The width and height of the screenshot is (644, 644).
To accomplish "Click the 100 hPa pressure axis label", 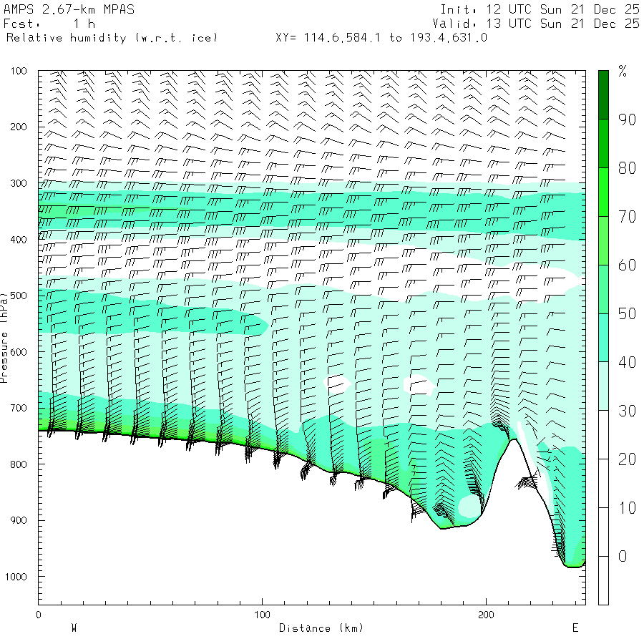I will [19, 71].
